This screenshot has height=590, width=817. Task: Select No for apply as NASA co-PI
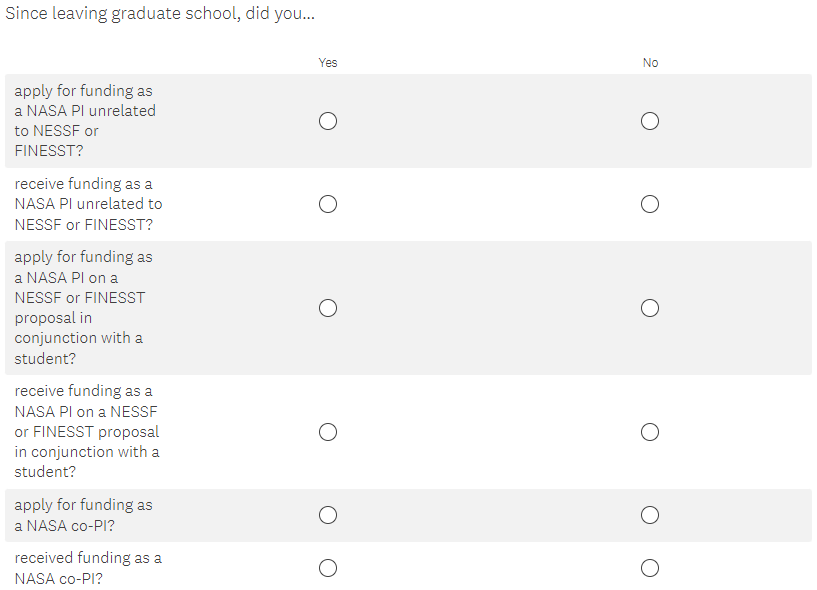pyautogui.click(x=650, y=515)
